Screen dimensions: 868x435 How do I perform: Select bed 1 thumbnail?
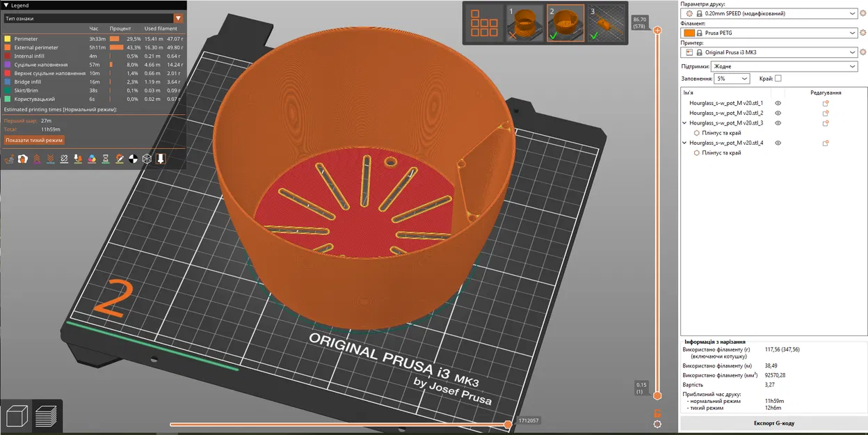point(524,23)
